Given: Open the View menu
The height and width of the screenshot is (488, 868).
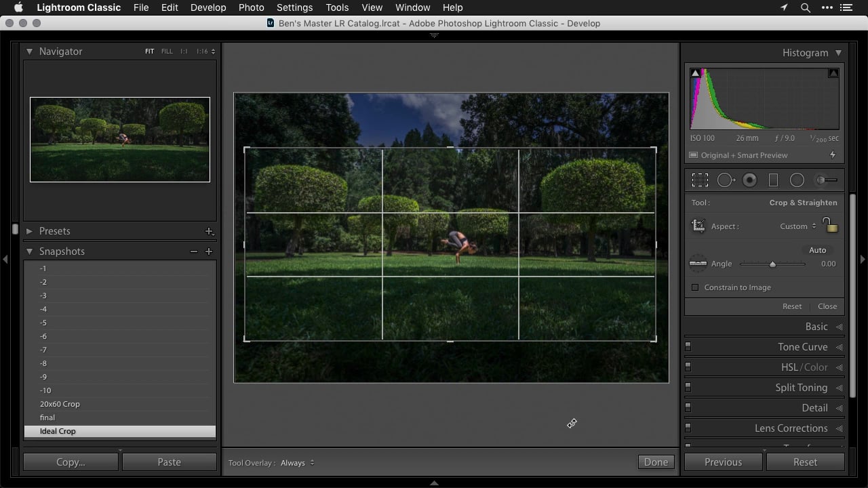Looking at the screenshot, I should point(372,7).
